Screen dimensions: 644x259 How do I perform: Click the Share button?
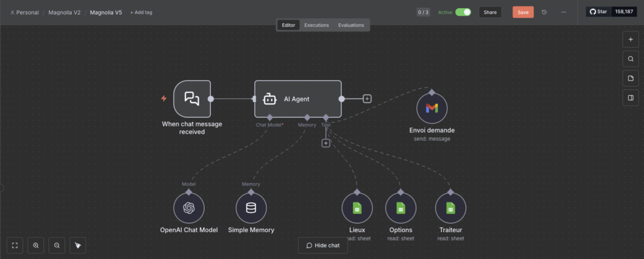pyautogui.click(x=490, y=12)
